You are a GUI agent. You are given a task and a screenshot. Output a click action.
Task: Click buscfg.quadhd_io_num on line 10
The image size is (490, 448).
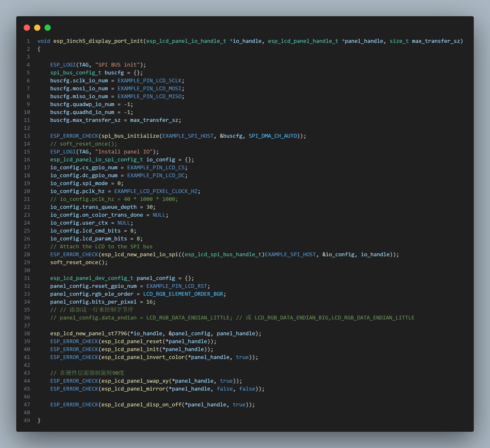point(82,112)
